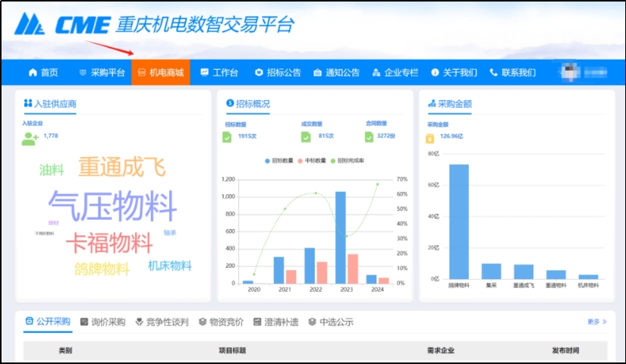Image resolution: width=626 pixels, height=364 pixels.
Task: Toggle the 中标数量 pink legend item
Action: pos(313,161)
